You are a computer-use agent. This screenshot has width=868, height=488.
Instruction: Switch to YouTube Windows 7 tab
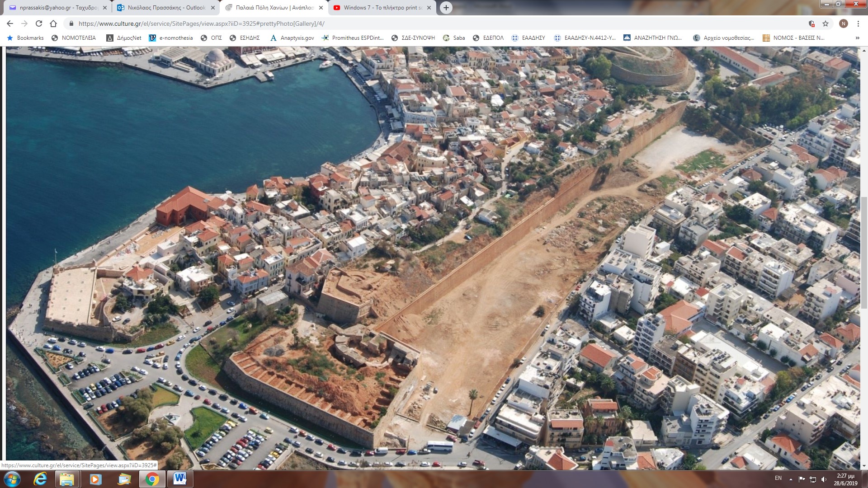click(x=382, y=8)
